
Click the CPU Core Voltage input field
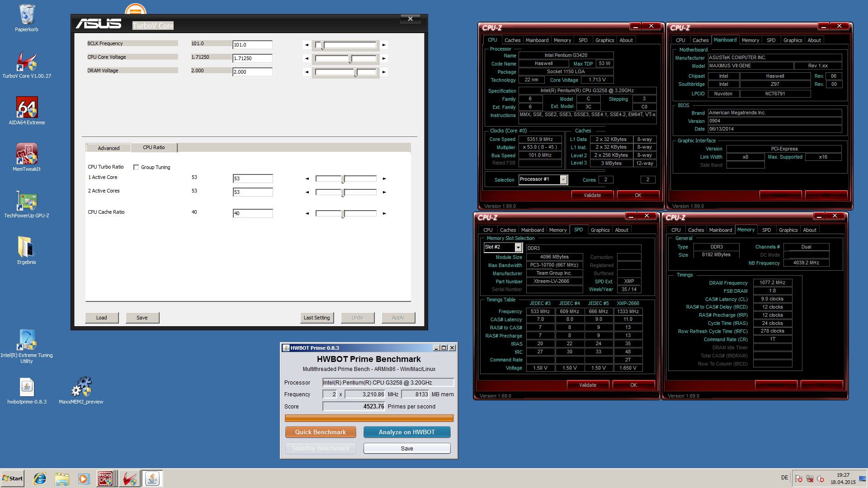click(x=252, y=58)
